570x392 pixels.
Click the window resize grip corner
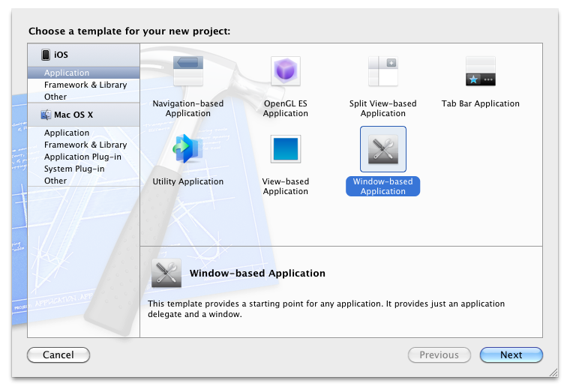click(553, 373)
